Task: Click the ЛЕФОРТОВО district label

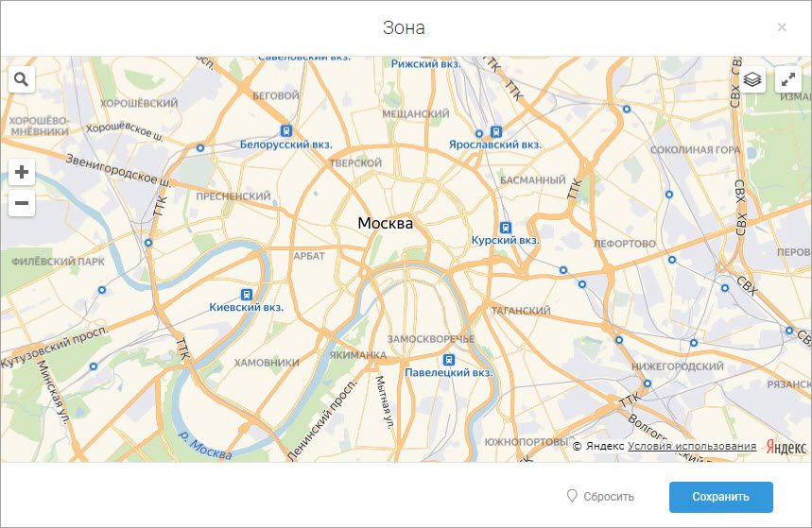Action: pyautogui.click(x=625, y=244)
